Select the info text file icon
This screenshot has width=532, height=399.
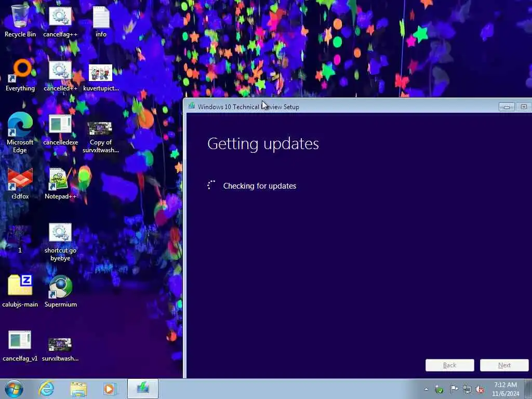pos(101,21)
